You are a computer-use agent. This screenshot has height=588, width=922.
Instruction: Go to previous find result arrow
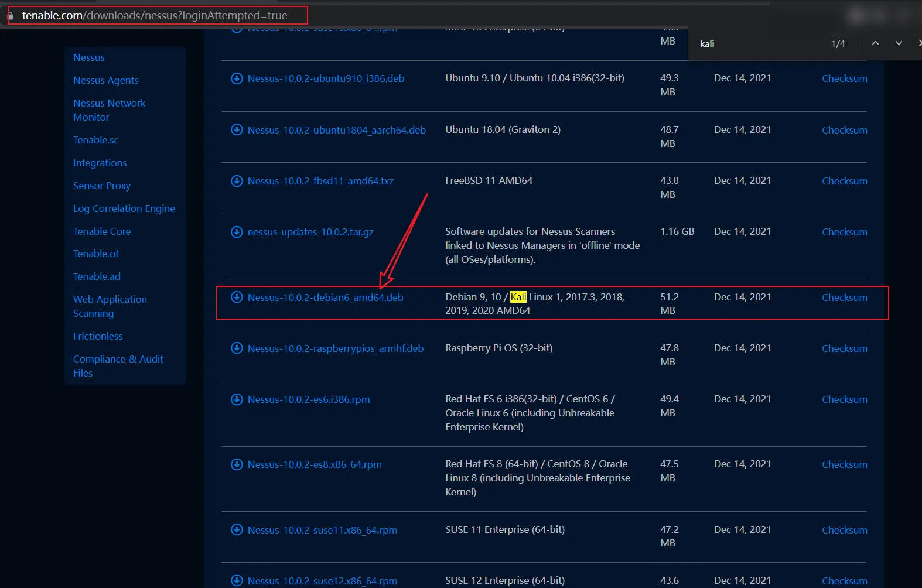point(875,43)
